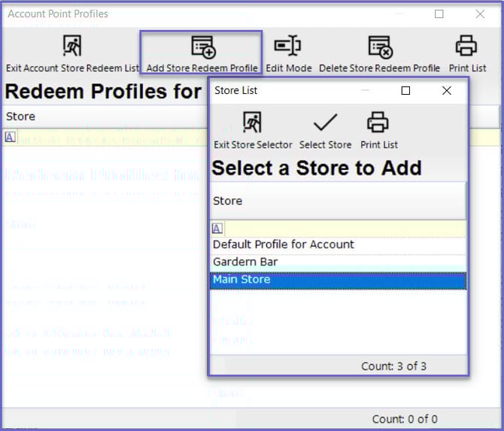Select the Main Store row
Image resolution: width=504 pixels, height=431 pixels.
pos(241,280)
